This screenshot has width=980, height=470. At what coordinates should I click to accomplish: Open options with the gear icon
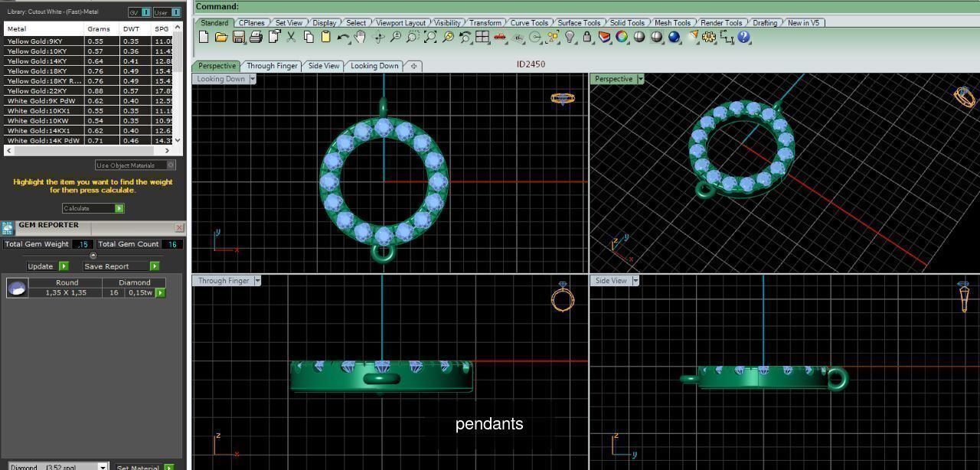709,37
